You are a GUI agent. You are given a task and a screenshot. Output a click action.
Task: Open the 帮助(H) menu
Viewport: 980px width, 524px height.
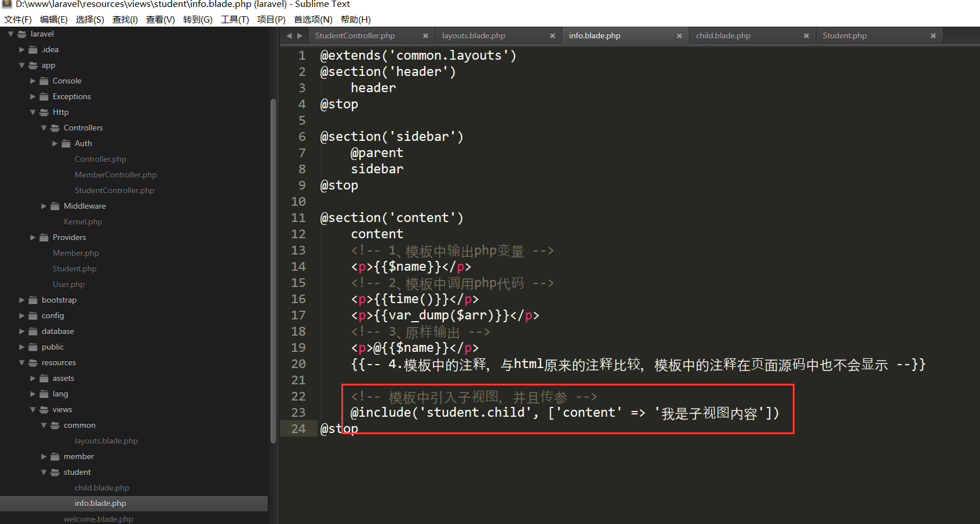point(356,20)
